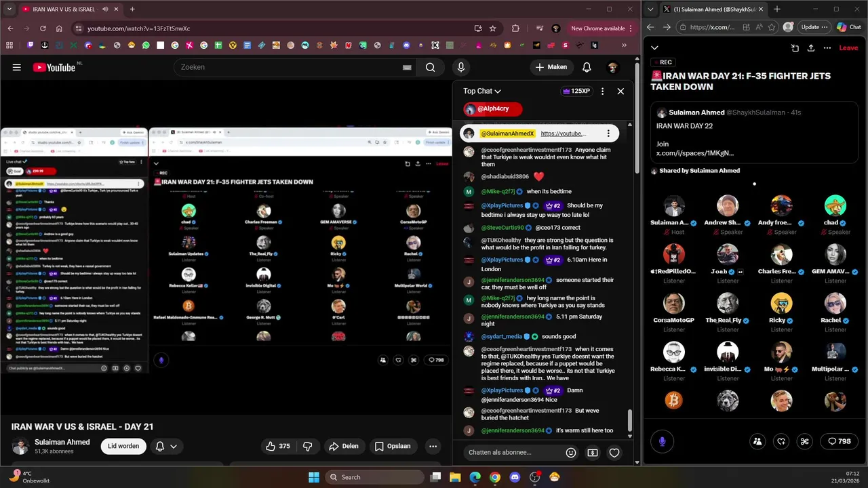Search with the YouTube magnifier button
868x488 pixels.
[430, 67]
